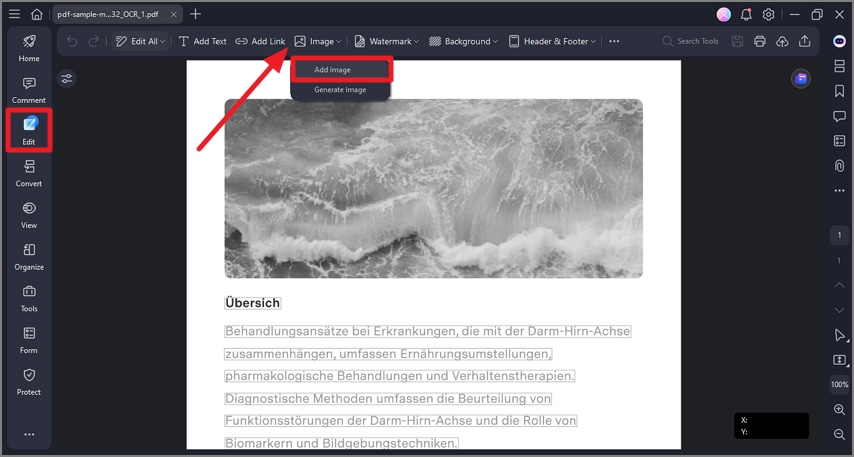Screen dimensions: 854x457
Task: Open the AI assistant icon top right
Action: tap(839, 41)
